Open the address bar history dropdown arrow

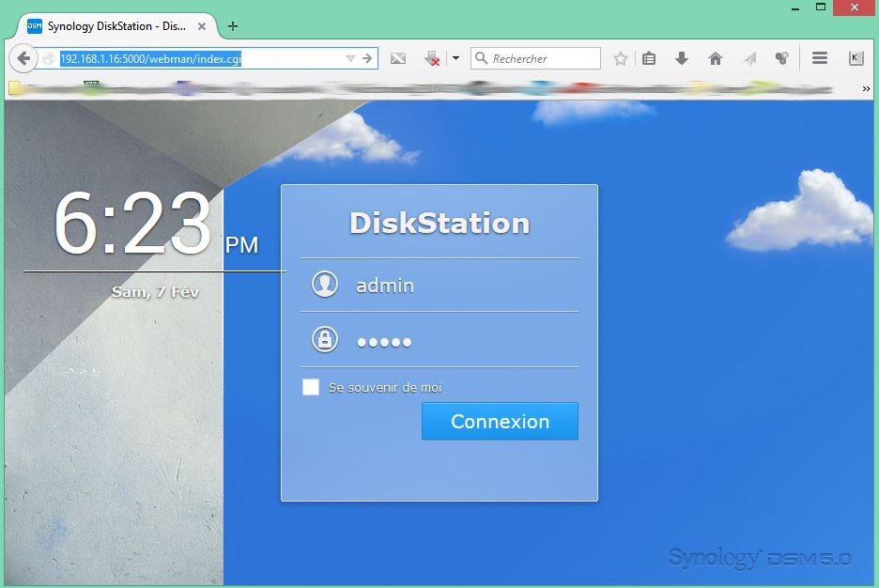[x=350, y=58]
